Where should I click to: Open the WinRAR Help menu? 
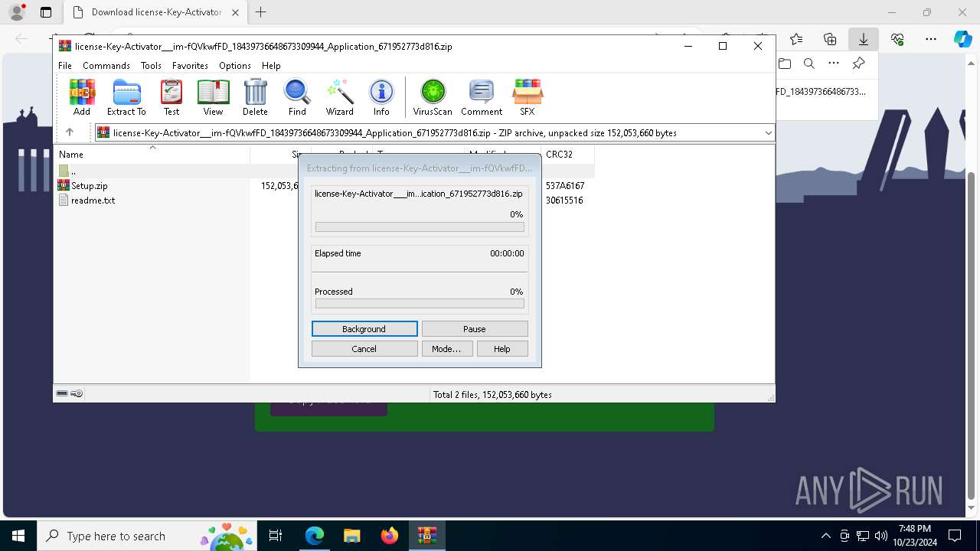(271, 66)
